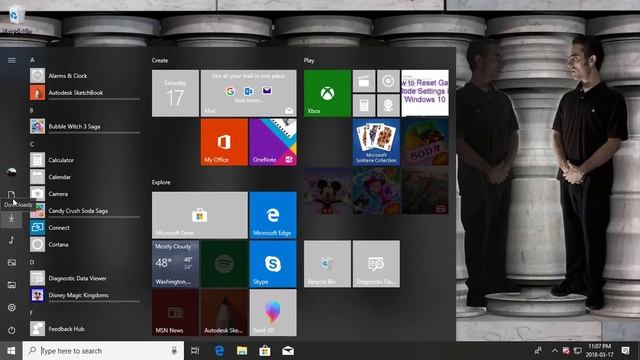
Task: Click the Windows Start button
Action: click(11, 351)
